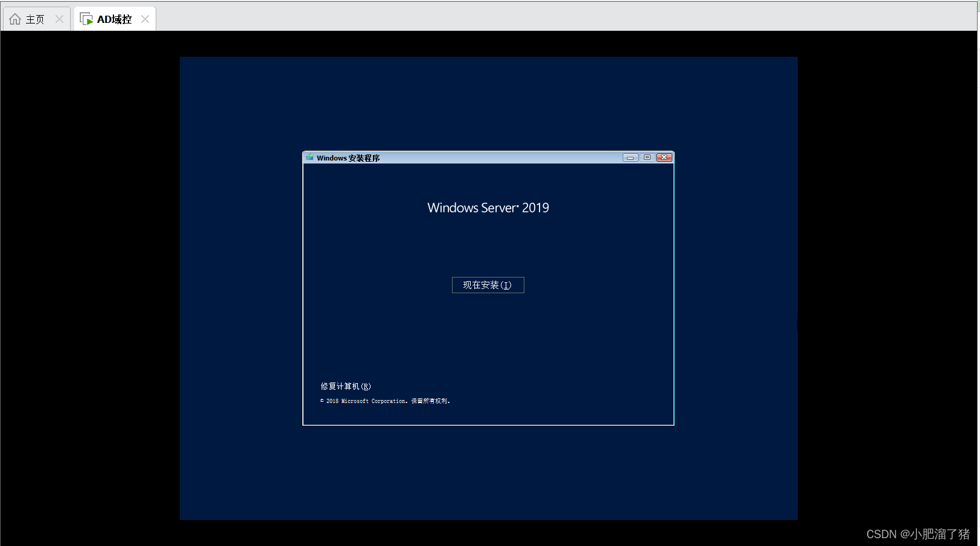Viewport: 980px width, 546px height.
Task: Click the home icon on 主页 tab
Action: tap(15, 19)
